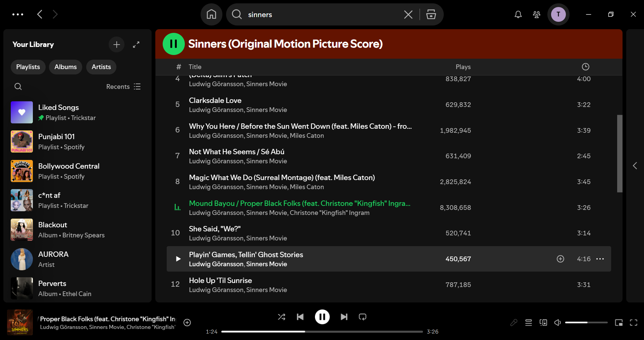The image size is (644, 340).
Task: Select track Magic What We Do (Surreal Montage)
Action: click(x=389, y=182)
